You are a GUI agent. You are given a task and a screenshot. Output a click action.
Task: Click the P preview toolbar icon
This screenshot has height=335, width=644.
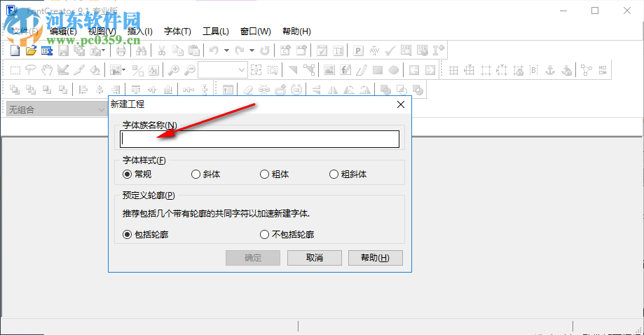coord(358,50)
